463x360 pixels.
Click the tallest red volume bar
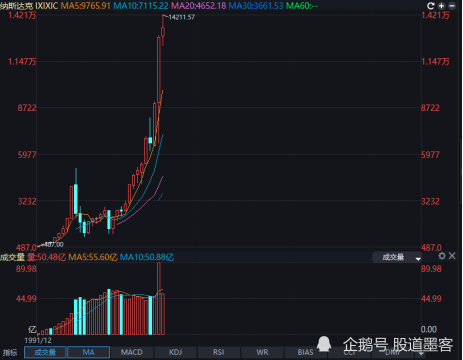(x=159, y=298)
